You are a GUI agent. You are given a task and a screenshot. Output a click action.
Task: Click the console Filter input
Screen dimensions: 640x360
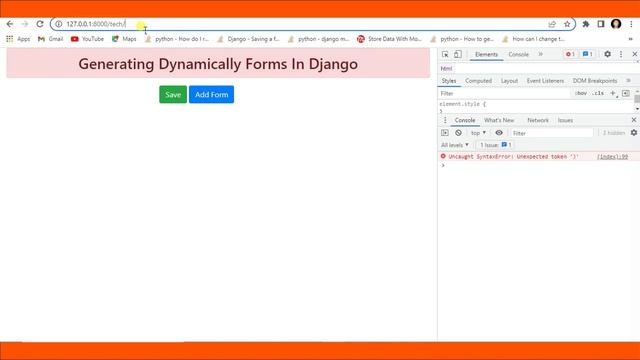click(551, 133)
